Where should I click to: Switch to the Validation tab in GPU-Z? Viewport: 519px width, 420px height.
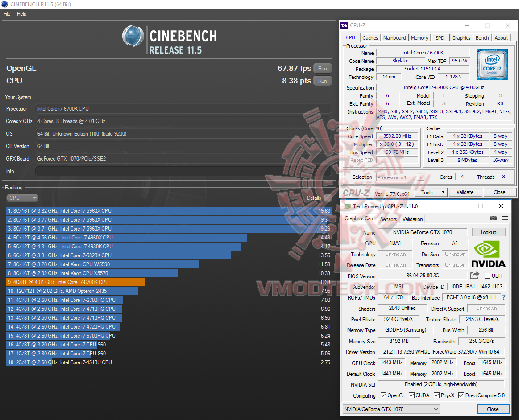tap(412, 219)
